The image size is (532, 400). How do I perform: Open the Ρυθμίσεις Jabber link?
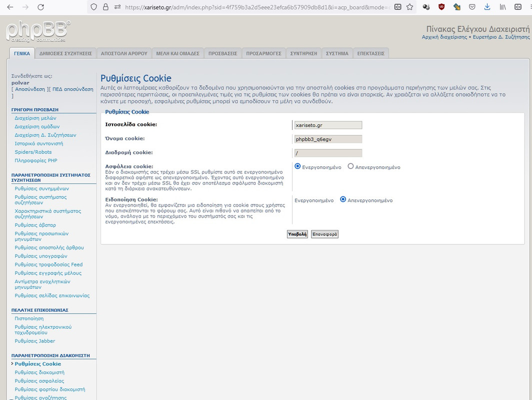35,341
